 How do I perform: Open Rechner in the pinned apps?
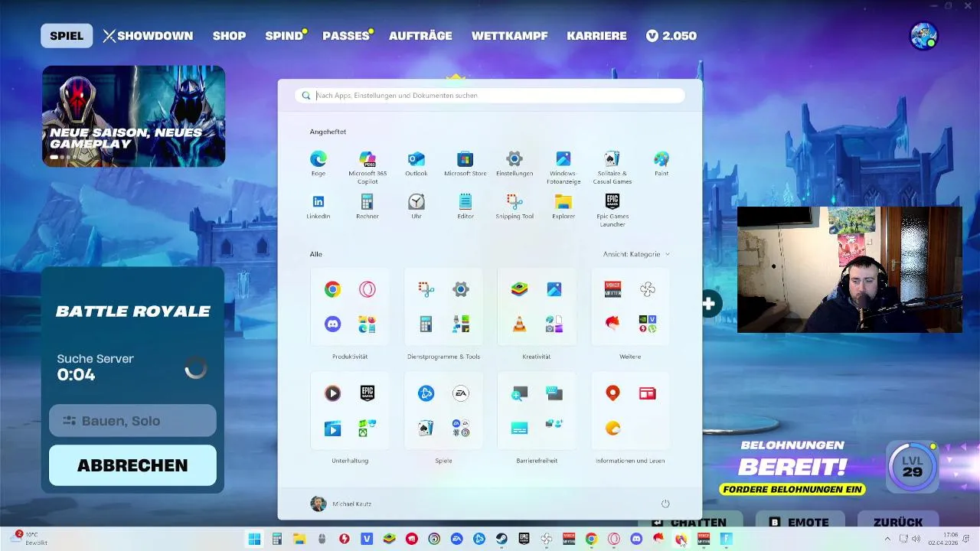pos(367,207)
